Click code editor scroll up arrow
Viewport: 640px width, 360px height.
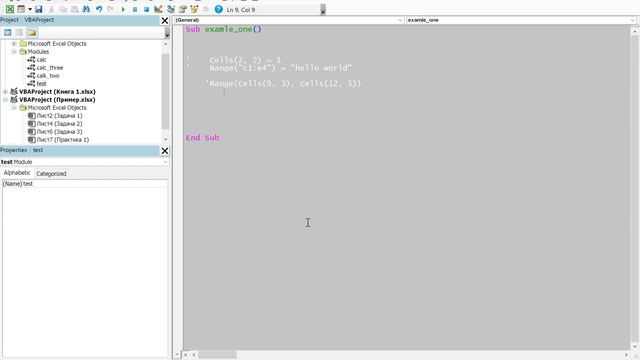pyautogui.click(x=634, y=31)
